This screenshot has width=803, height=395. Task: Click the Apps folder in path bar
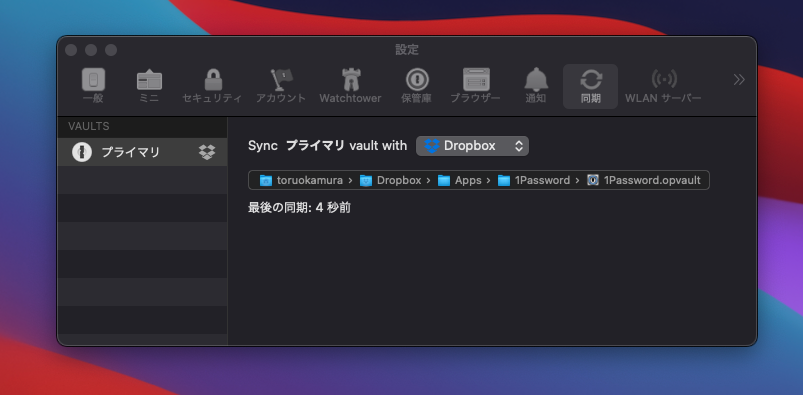click(x=459, y=180)
